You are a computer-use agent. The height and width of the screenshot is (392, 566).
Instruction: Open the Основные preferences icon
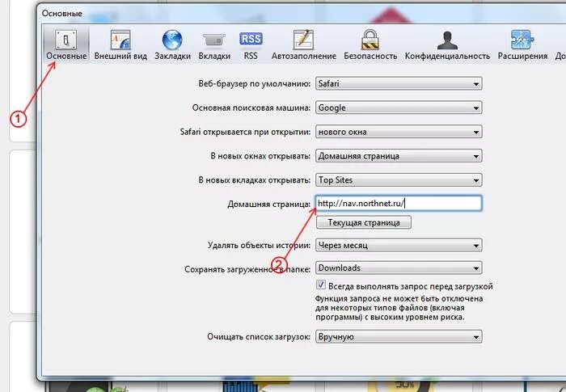coord(66,40)
